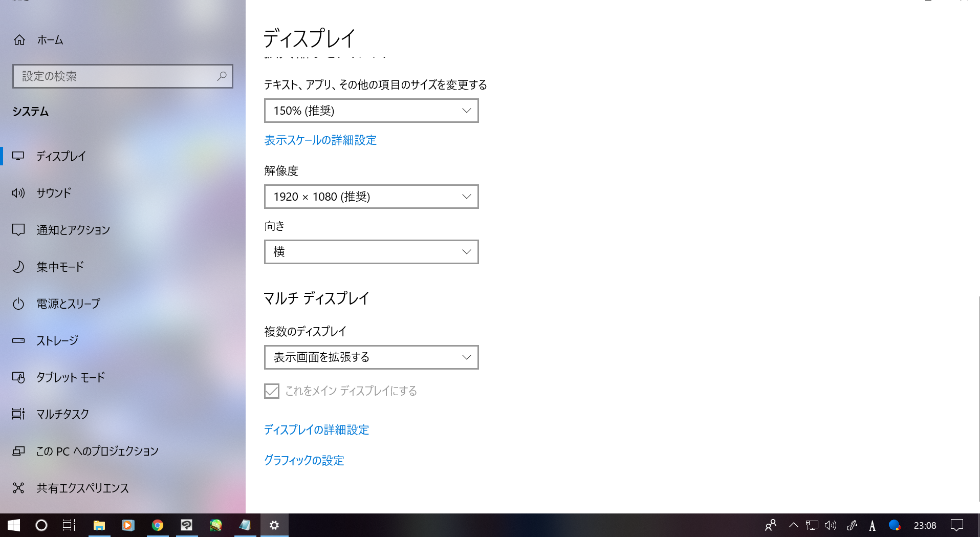Open Cortana from the taskbar circle icon
This screenshot has width=980, height=537.
41,525
